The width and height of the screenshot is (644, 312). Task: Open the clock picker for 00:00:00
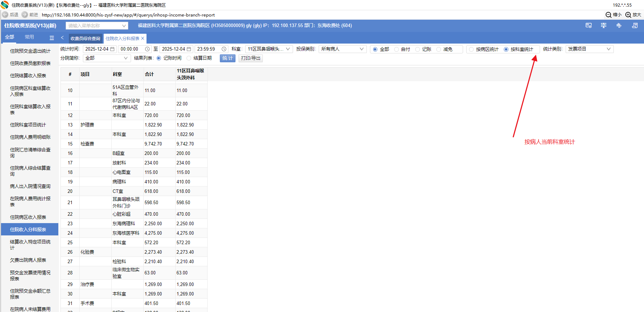tap(148, 49)
